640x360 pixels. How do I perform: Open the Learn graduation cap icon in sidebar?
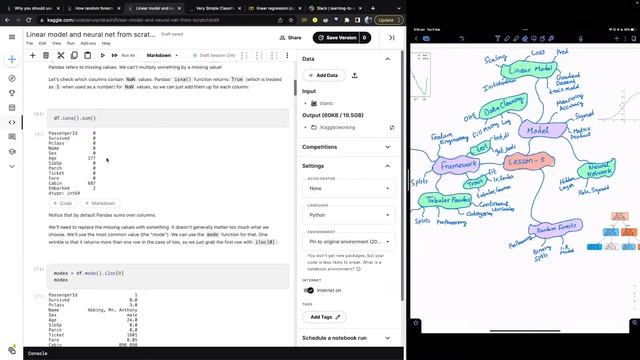pos(12,151)
